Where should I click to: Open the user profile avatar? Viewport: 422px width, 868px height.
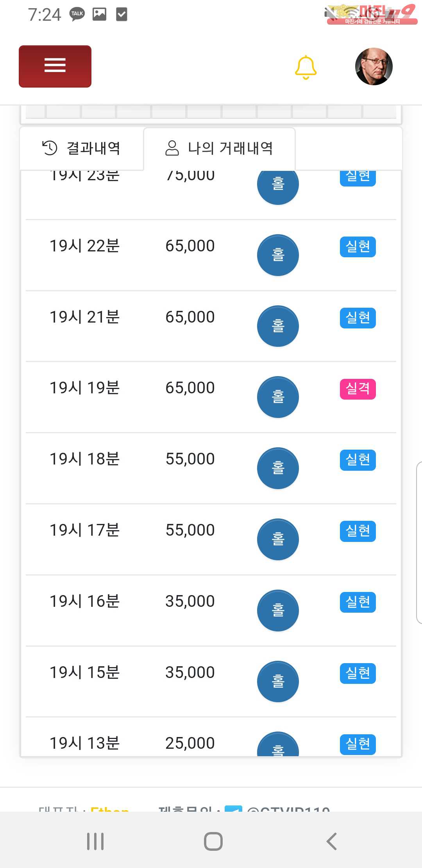[374, 66]
